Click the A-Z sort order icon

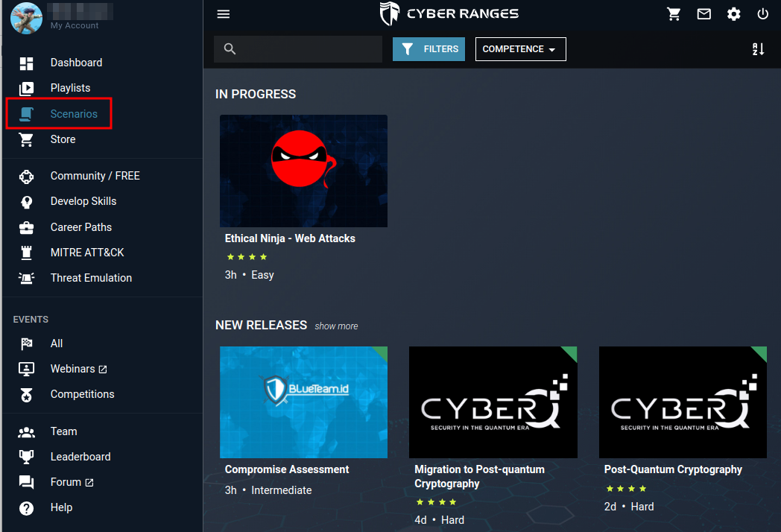tap(758, 49)
